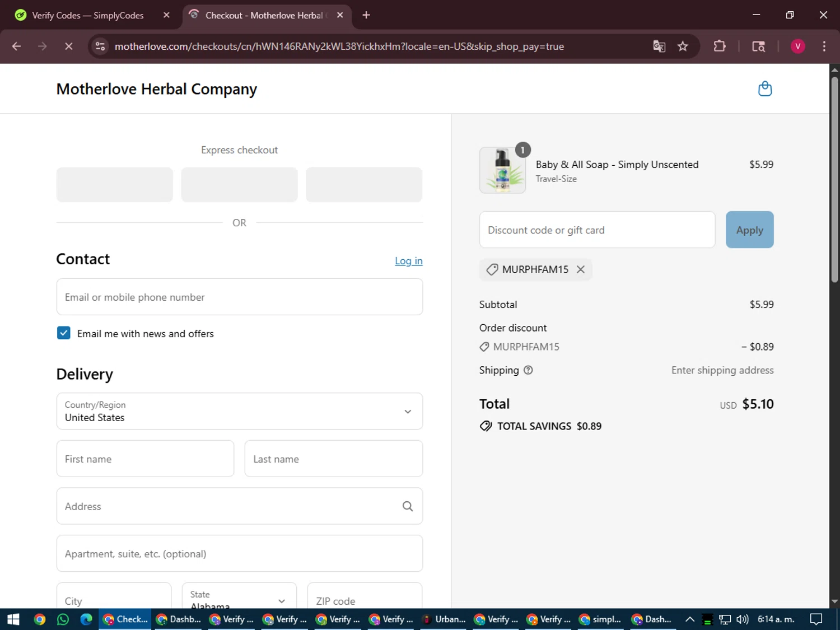Open the tab search side panel icon
840x630 pixels.
point(758,46)
